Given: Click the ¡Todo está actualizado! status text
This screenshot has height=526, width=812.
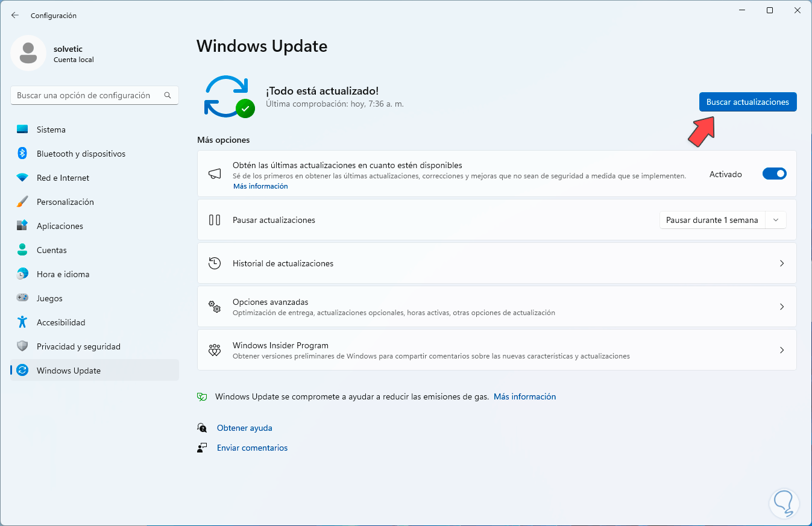Looking at the screenshot, I should tap(322, 91).
